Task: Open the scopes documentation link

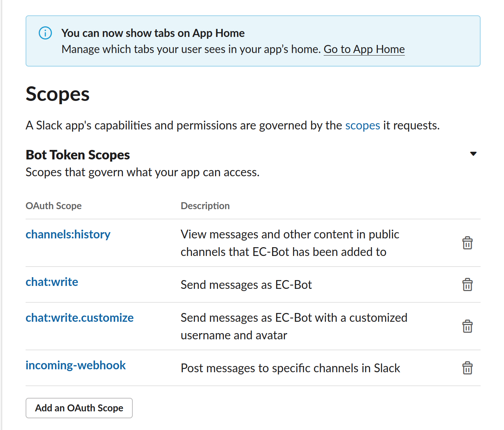Action: coord(362,125)
